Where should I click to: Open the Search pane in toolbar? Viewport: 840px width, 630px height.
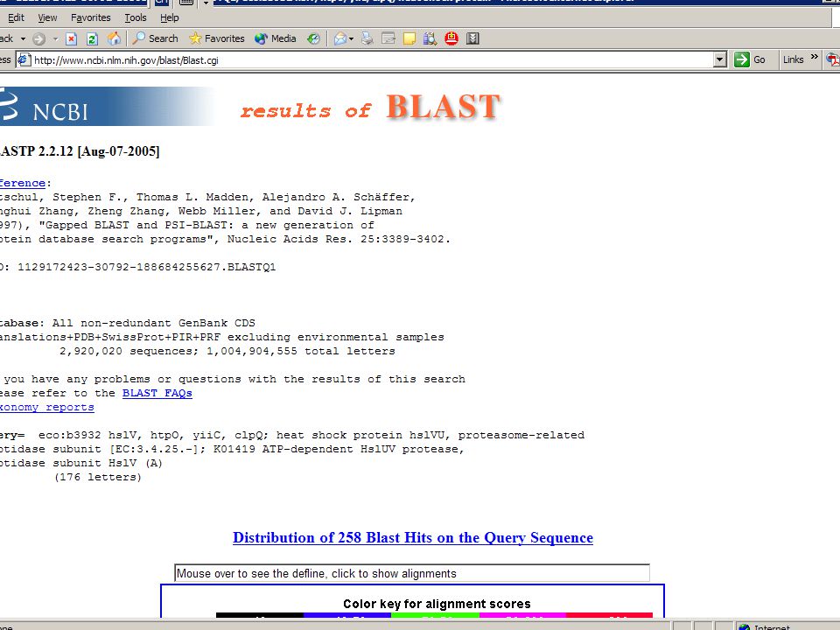tap(156, 38)
